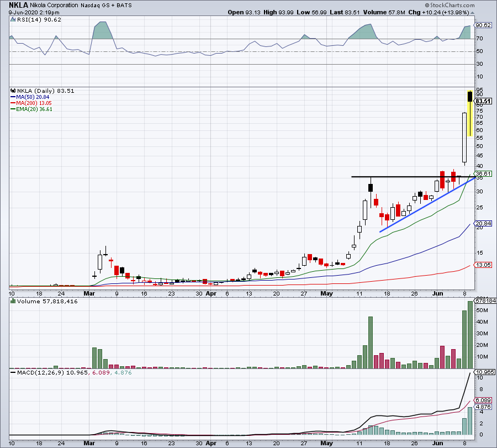Click the yellow-highlighted latest candlestick
Screen dimensions: 497x448
click(470, 113)
